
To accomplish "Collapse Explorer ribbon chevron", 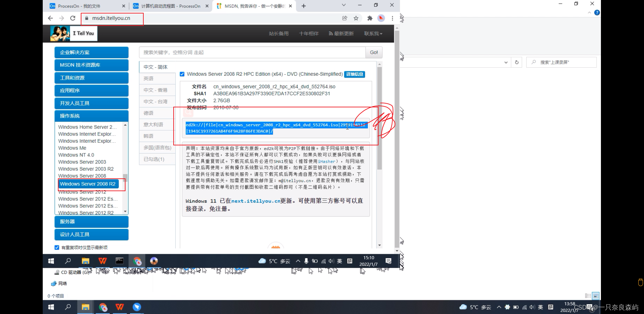I will coord(589,12).
